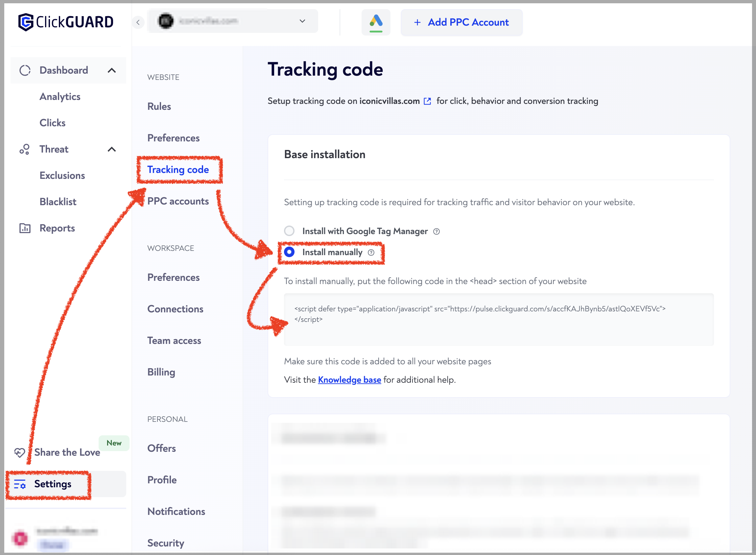The width and height of the screenshot is (756, 555).
Task: Click the Share the Love heart icon
Action: [x=19, y=452]
